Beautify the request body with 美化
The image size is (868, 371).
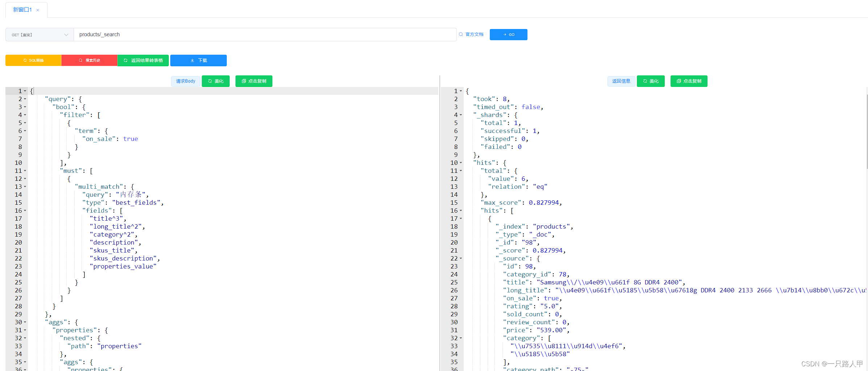[x=216, y=81]
